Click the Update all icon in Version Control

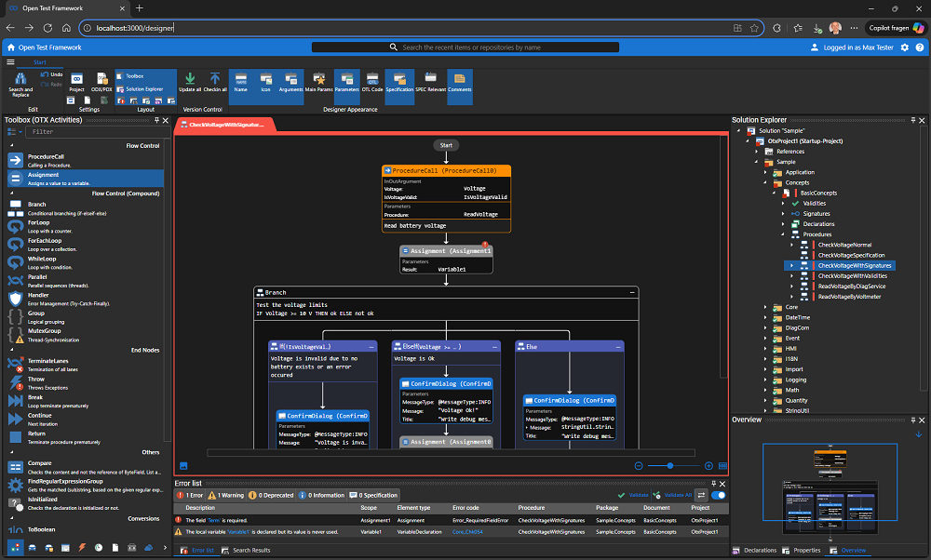coord(190,84)
